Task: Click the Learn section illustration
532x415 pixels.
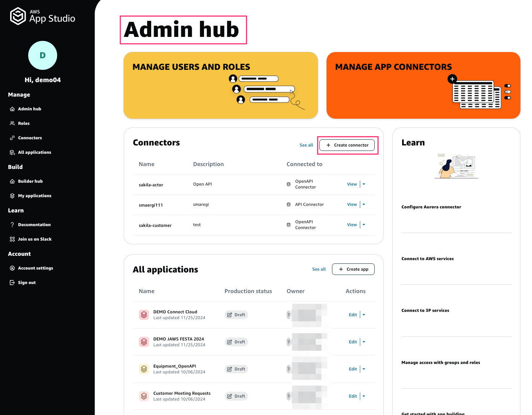Action: click(456, 166)
